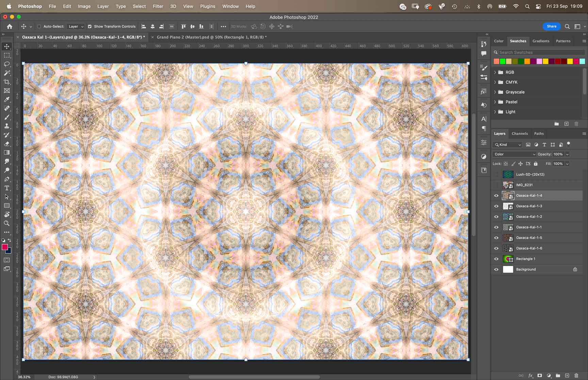Show the Lush-SD-(20x12) layer
The width and height of the screenshot is (588, 380).
496,175
